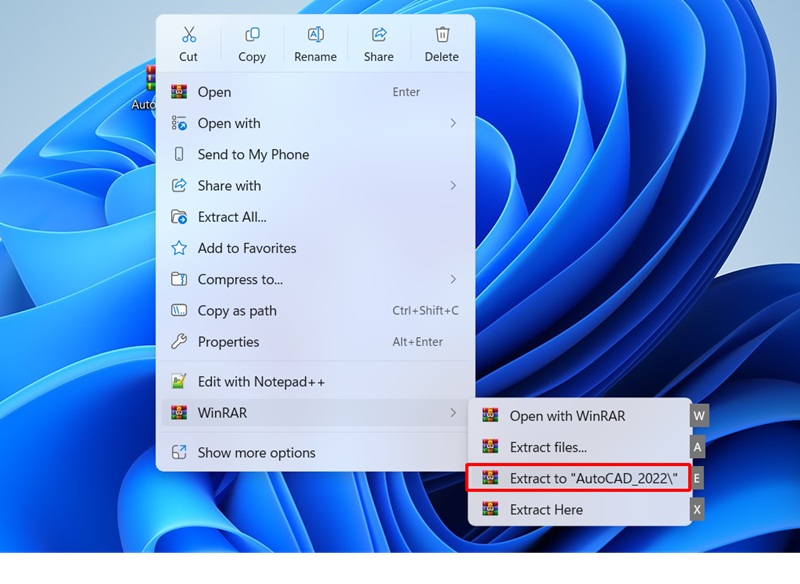800x584 pixels.
Task: Click the Properties wrench icon
Action: 179,342
